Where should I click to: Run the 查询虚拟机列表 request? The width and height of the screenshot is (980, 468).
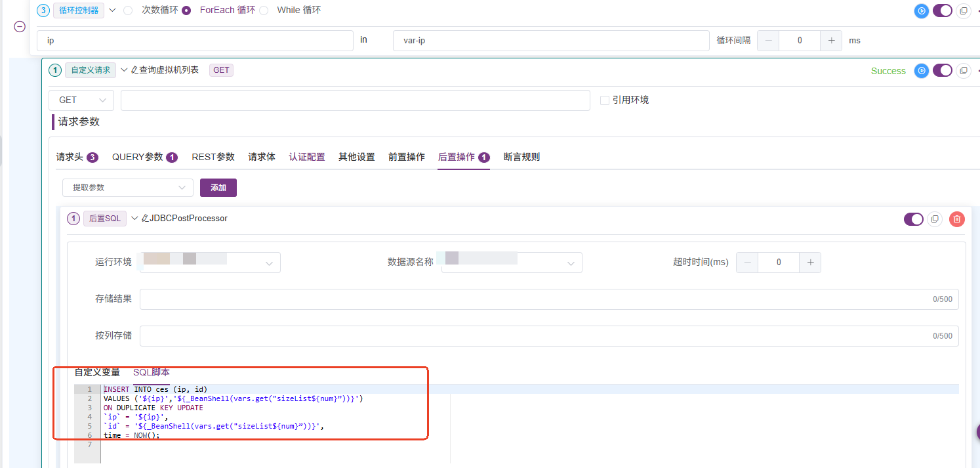[x=922, y=70]
